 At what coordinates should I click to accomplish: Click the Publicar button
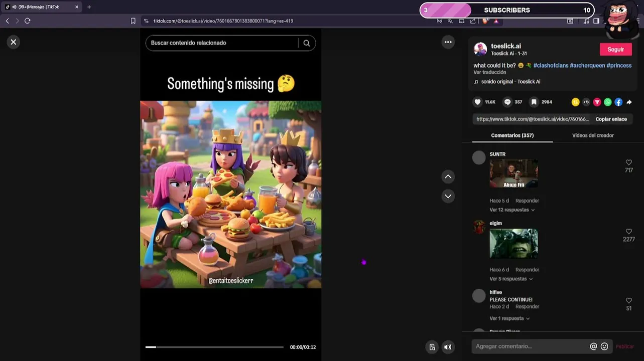(624, 346)
